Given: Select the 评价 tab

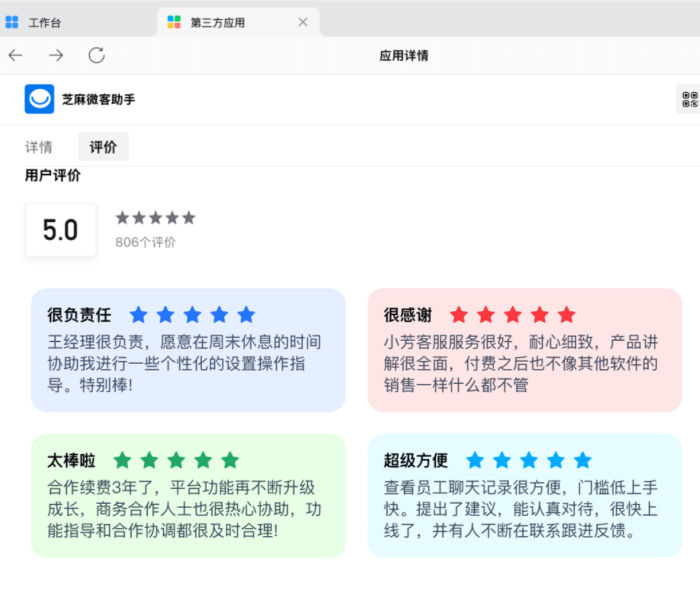Looking at the screenshot, I should click(x=103, y=147).
